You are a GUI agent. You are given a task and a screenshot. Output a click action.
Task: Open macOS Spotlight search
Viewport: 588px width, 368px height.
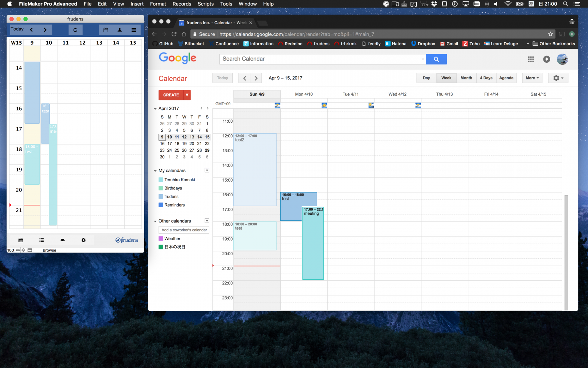(x=566, y=4)
